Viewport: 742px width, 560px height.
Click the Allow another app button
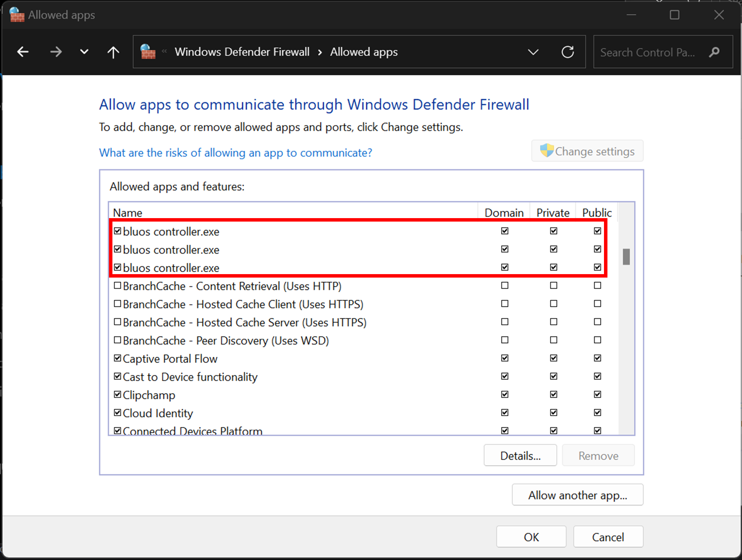click(x=577, y=495)
